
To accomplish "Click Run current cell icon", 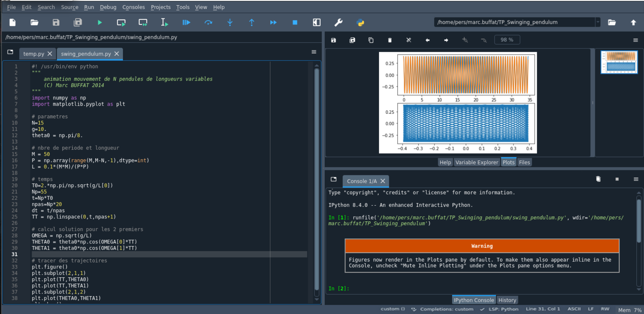I will click(121, 23).
